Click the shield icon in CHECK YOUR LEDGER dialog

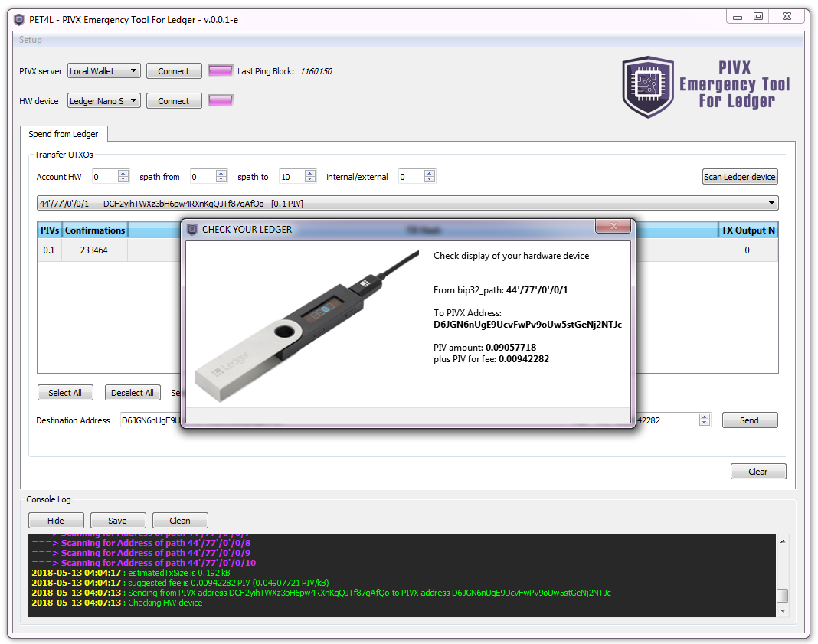point(192,230)
